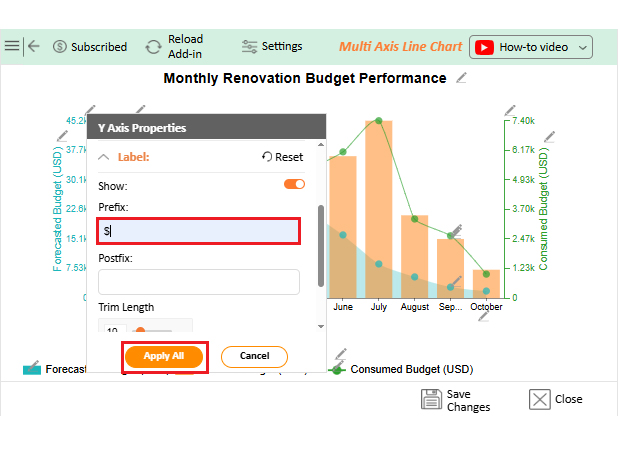This screenshot has height=452, width=618.
Task: Click the Reload Add-in icon
Action: point(153,46)
